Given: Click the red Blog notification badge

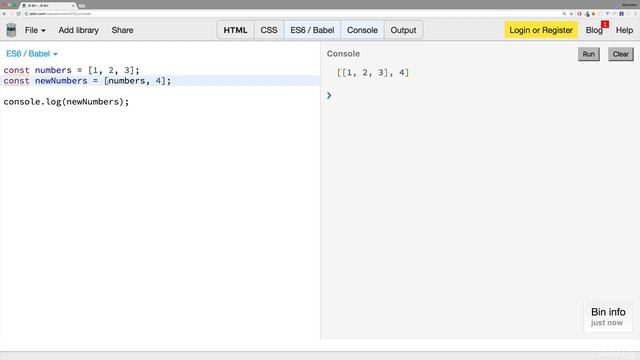Looking at the screenshot, I should 605,24.
